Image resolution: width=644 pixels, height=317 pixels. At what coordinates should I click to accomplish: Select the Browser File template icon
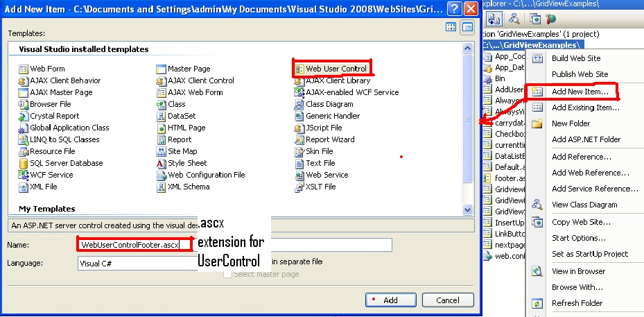click(24, 104)
